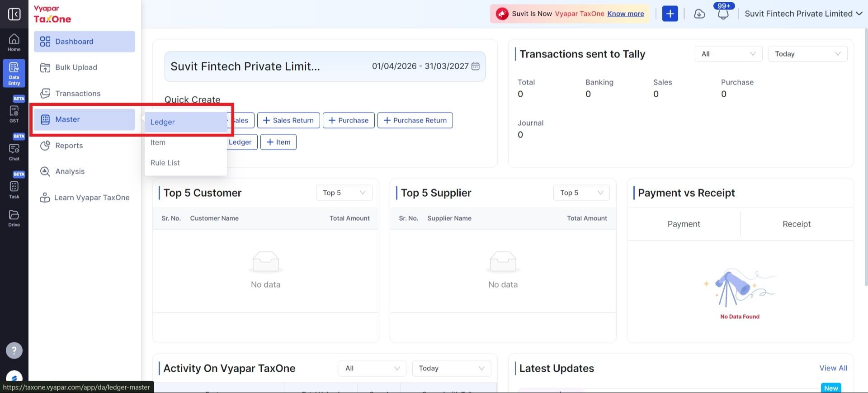The image size is (868, 393).
Task: Click the Know more link
Action: 626,14
